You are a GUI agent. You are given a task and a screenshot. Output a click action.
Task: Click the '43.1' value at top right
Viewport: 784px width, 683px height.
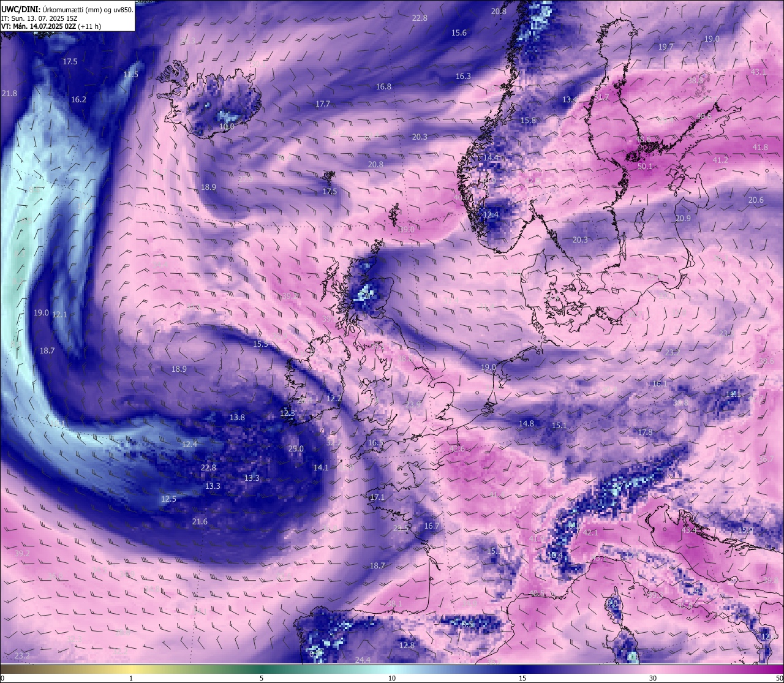tap(758, 72)
